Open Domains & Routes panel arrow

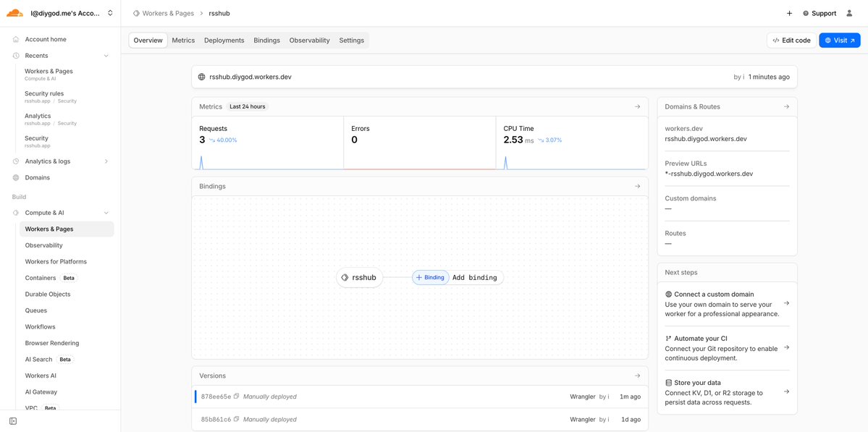(786, 107)
